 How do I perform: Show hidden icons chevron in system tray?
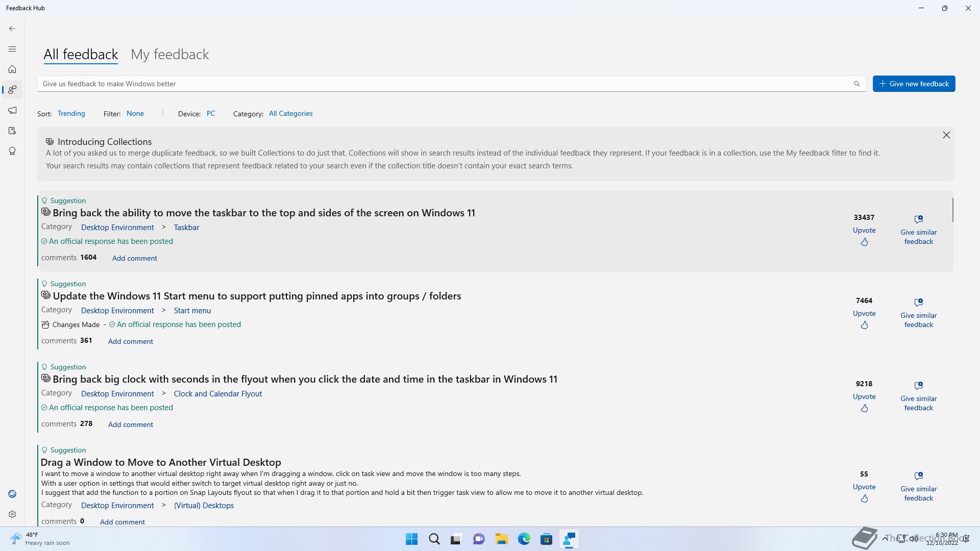click(885, 538)
